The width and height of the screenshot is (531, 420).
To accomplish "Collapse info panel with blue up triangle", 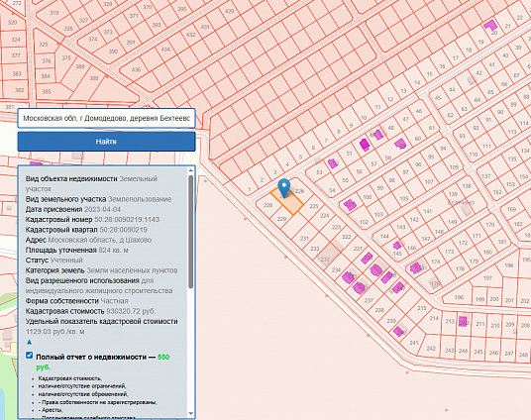I will pos(29,342).
